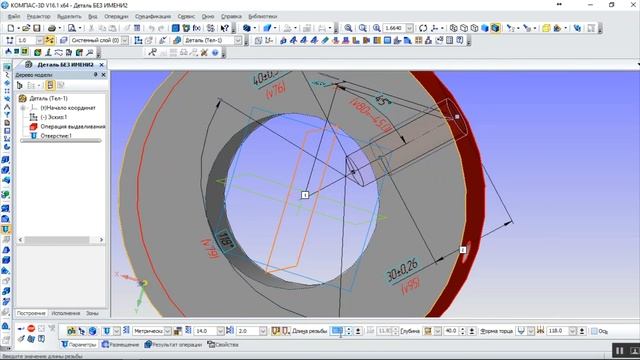
Task: Switch to the Построение tab
Action: pyautogui.click(x=31, y=313)
